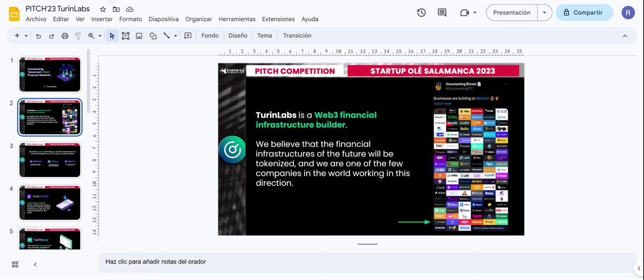The image size is (644, 280).
Task: Click the speaker notes field
Action: tap(367, 262)
